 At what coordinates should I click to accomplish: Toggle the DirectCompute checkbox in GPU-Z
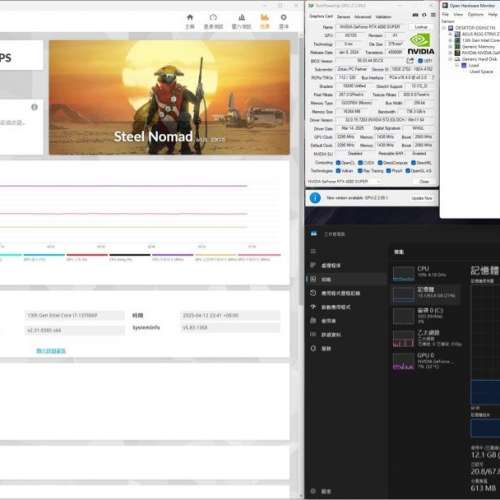pos(380,163)
